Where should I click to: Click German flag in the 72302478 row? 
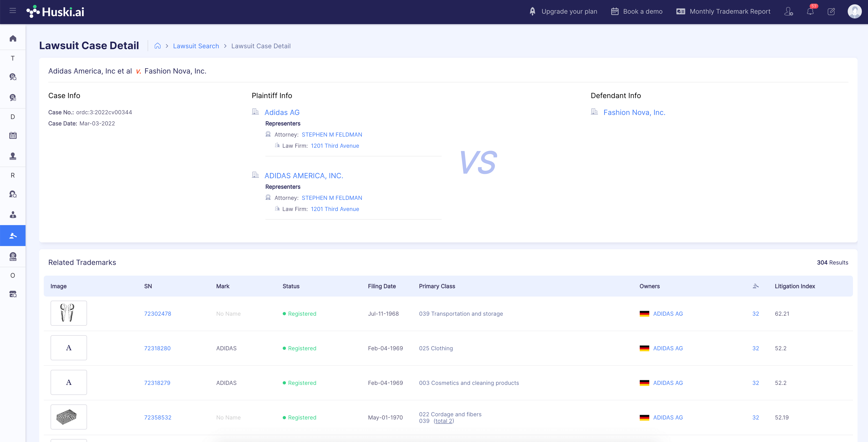tap(644, 313)
